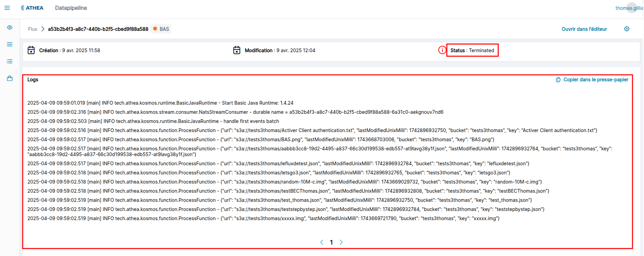Go to previous logs page arrow
This screenshot has height=256, width=644.
click(322, 242)
